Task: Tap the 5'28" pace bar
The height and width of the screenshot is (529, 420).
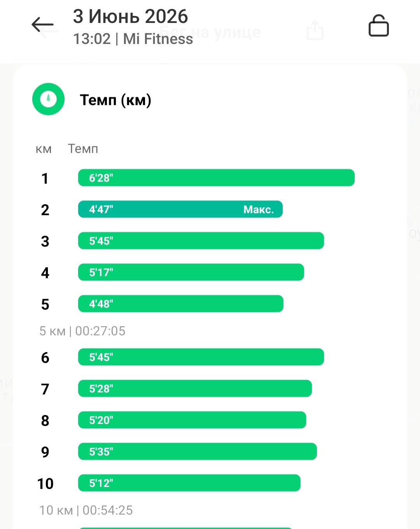Action: pyautogui.click(x=195, y=389)
